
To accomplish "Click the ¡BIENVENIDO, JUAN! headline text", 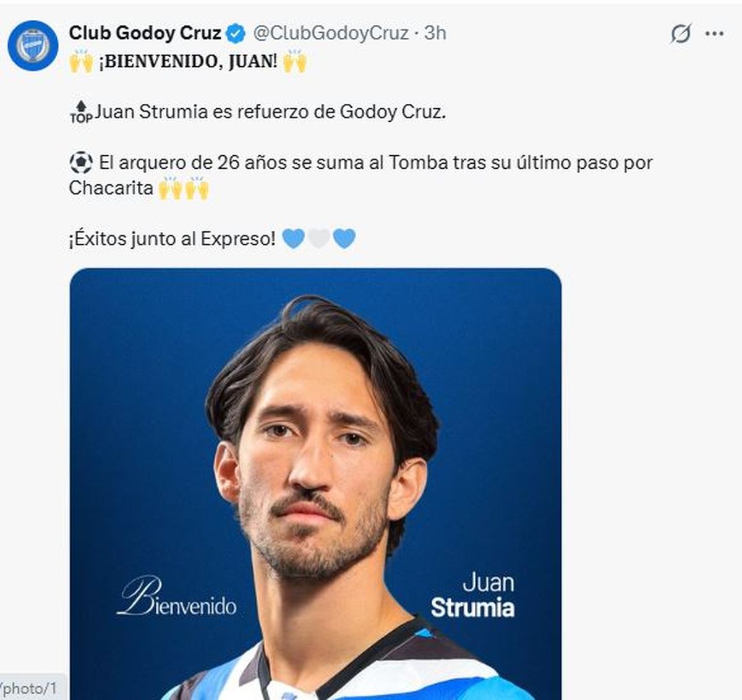I will coord(188,62).
